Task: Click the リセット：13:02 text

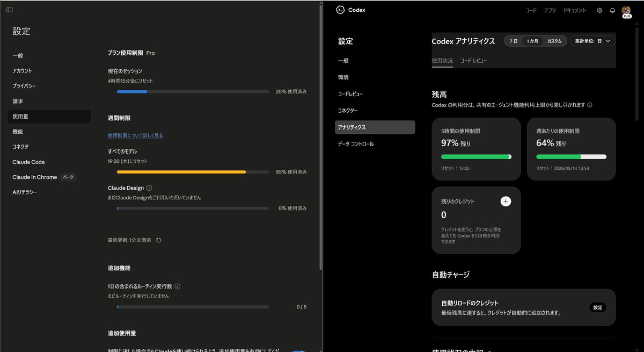Action: (456, 168)
